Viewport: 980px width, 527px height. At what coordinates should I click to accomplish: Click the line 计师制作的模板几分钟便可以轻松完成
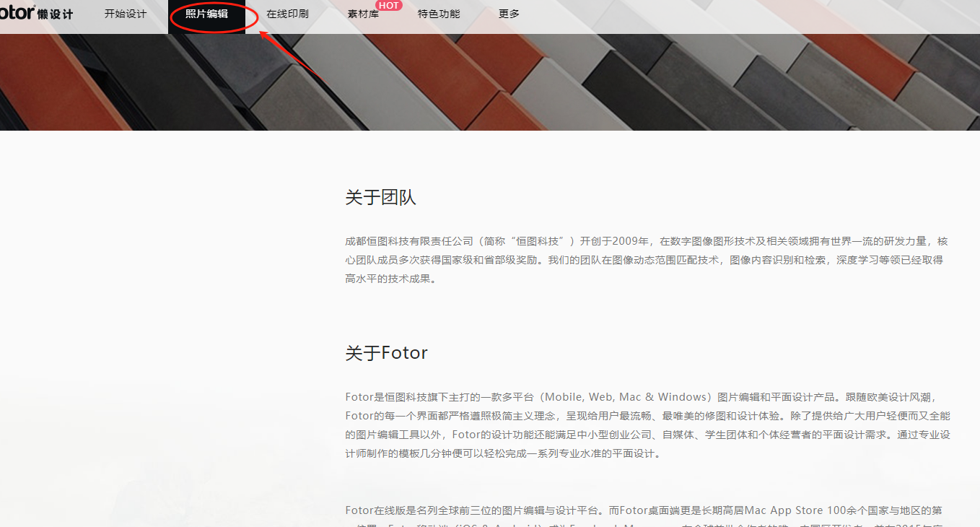pos(502,454)
